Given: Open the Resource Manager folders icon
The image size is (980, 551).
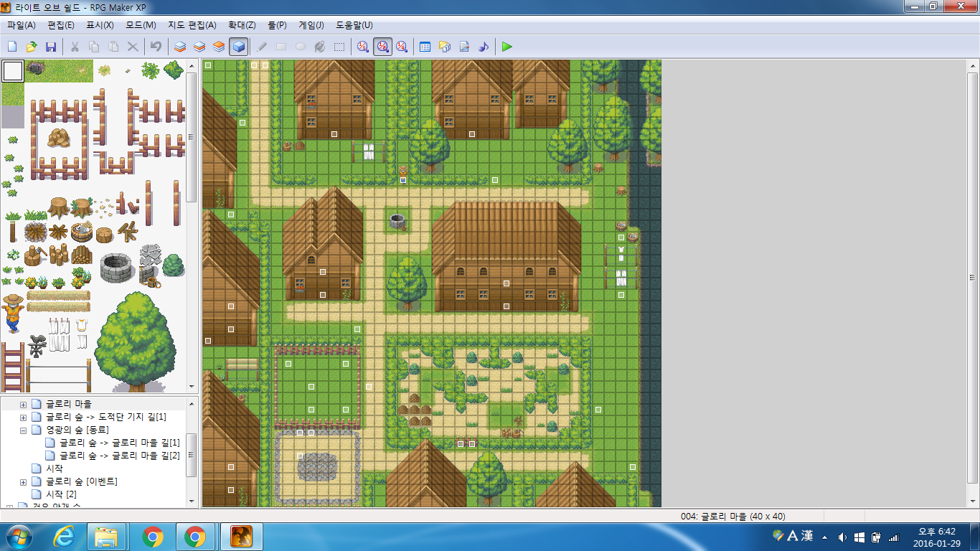Looking at the screenshot, I should coord(444,47).
